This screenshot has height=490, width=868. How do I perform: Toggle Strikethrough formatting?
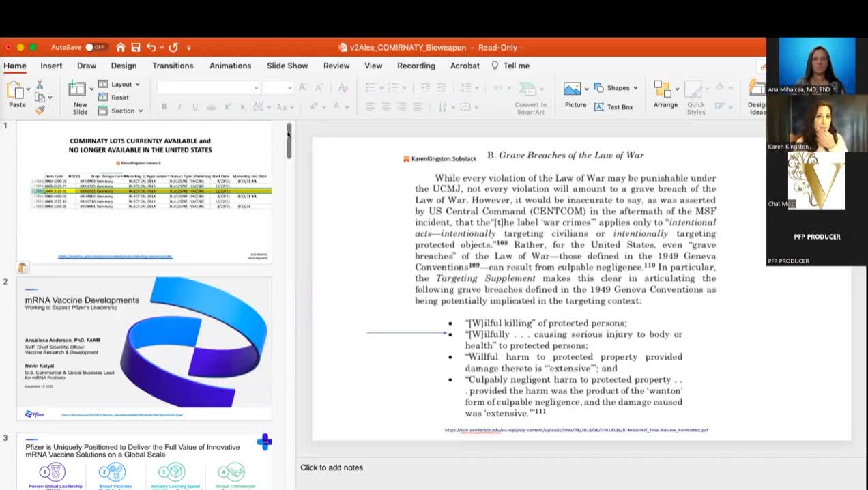coord(211,107)
